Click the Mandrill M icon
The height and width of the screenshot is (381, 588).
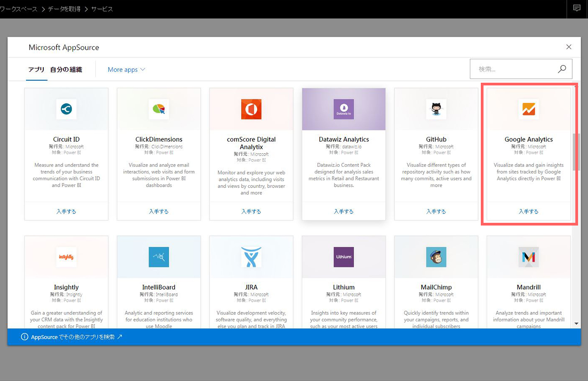point(528,257)
